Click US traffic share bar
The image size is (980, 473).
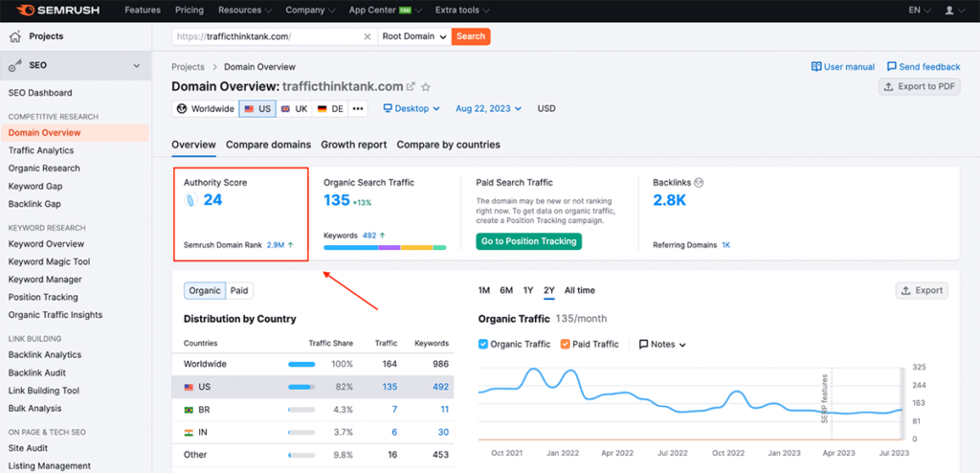pos(301,387)
